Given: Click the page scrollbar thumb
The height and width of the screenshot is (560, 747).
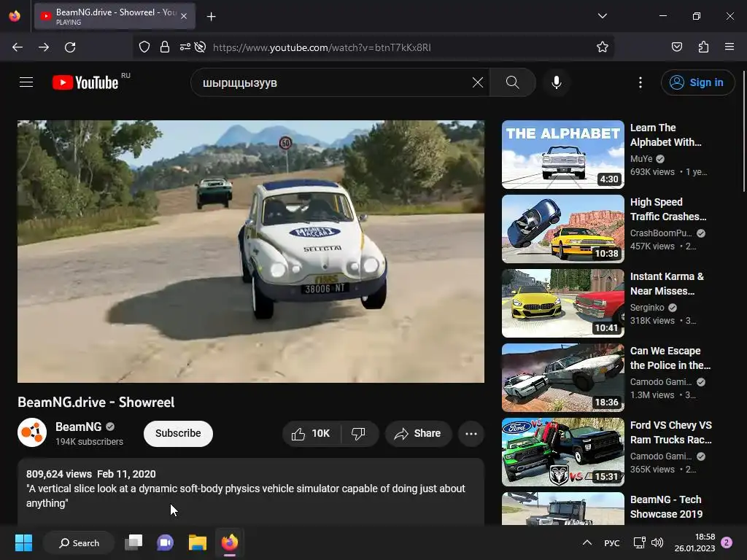Looking at the screenshot, I should click(743, 131).
